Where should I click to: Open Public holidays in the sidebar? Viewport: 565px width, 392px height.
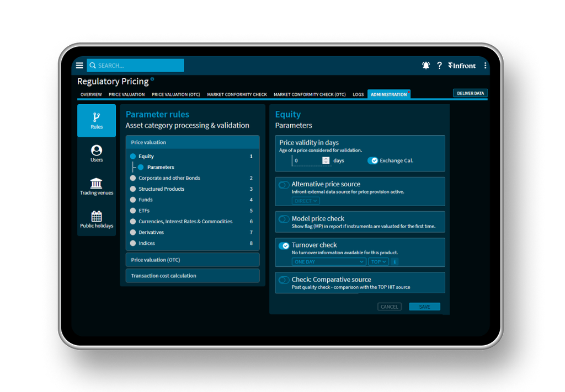pos(96,219)
